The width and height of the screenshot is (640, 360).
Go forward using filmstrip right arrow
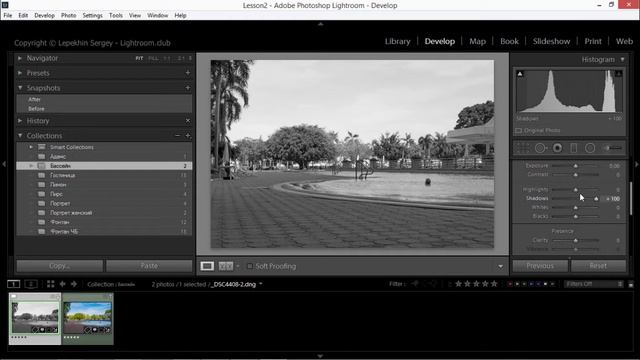pos(74,284)
